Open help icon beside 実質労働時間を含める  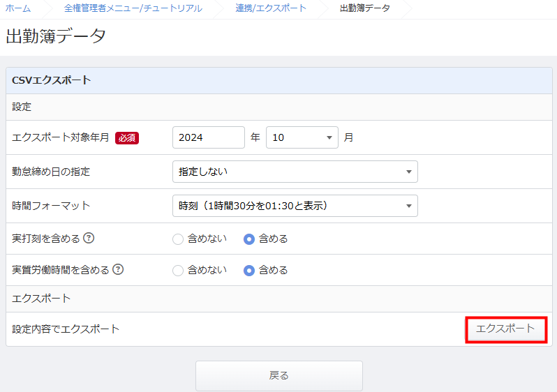click(118, 269)
